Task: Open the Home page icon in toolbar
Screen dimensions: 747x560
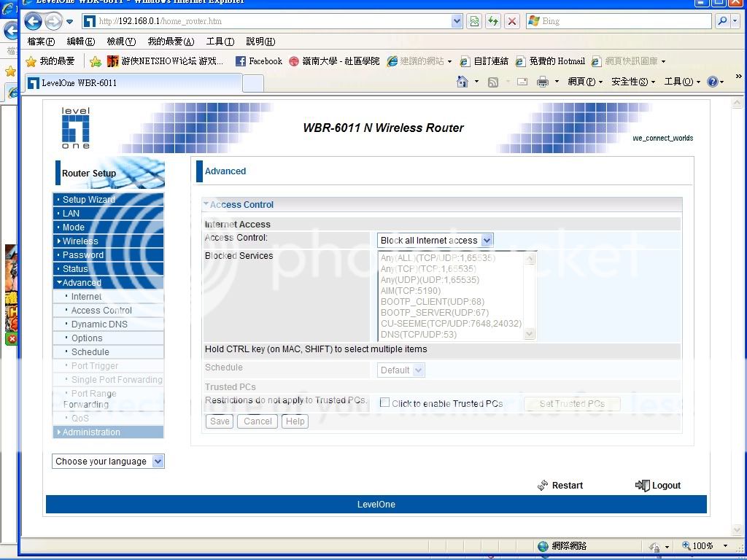Action: click(462, 82)
